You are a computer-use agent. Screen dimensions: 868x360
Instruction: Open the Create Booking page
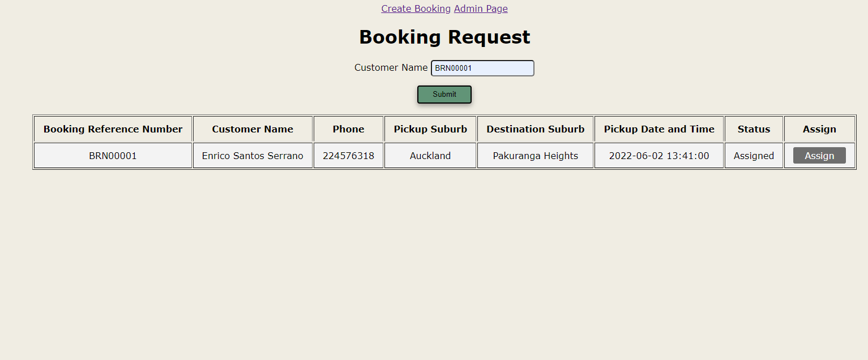416,8
